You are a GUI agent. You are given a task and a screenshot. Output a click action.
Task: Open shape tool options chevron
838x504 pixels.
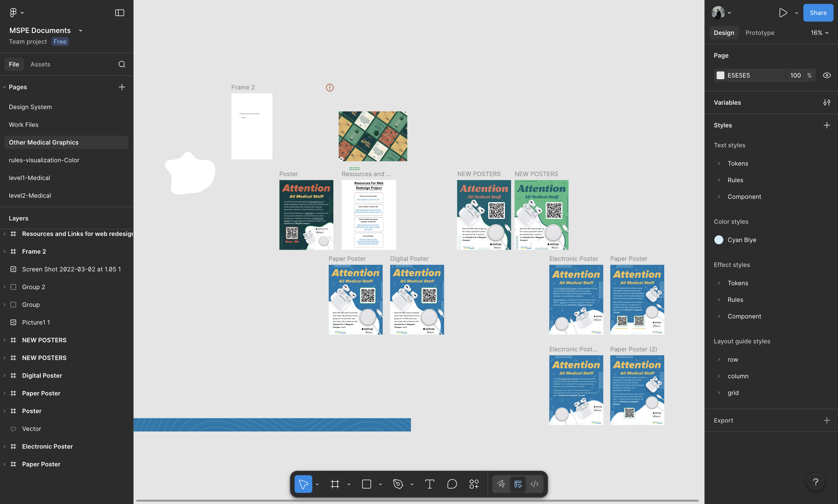380,484
